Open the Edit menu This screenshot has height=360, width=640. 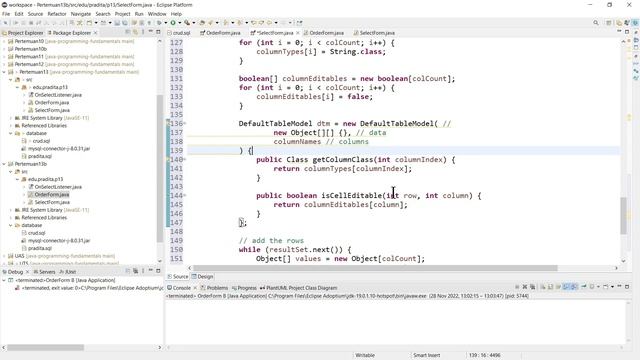pyautogui.click(x=19, y=14)
